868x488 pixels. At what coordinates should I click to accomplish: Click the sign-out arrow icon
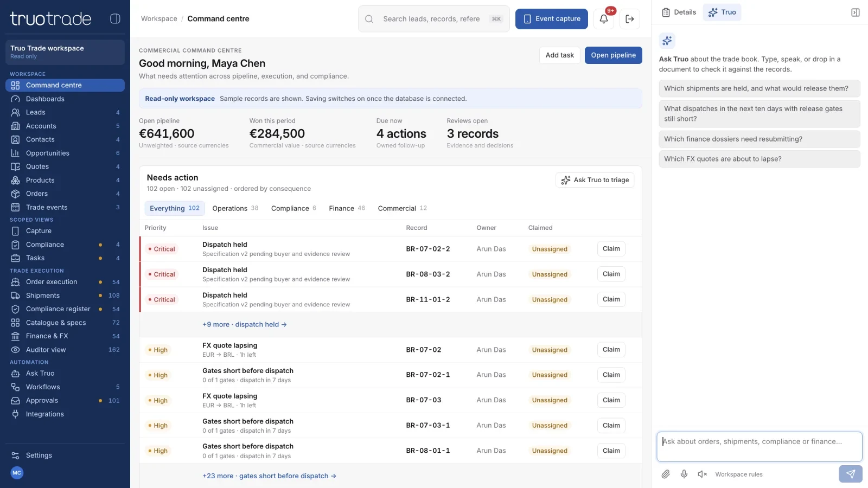click(630, 19)
